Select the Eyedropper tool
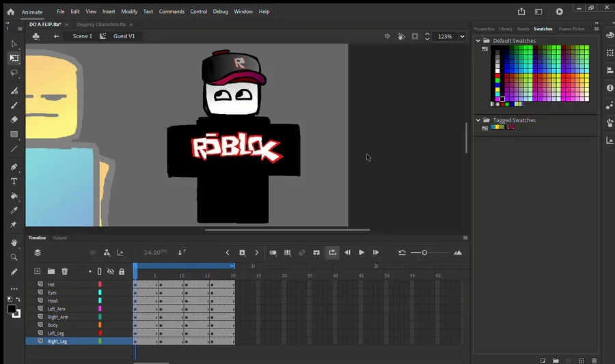The image size is (615, 364). (x=14, y=210)
